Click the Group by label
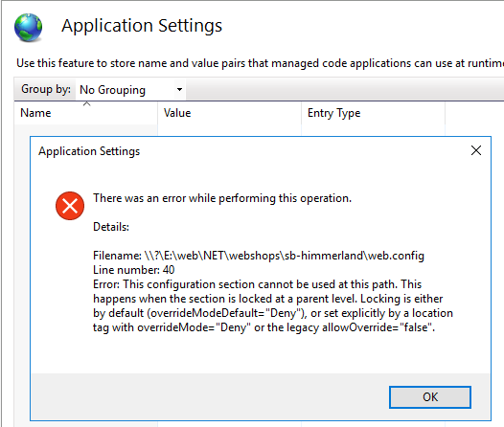504x427 pixels. (46, 89)
